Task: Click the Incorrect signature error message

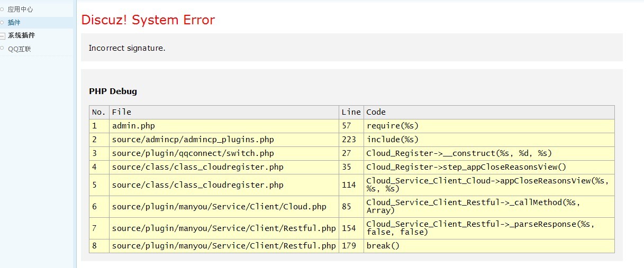Action: click(x=127, y=48)
